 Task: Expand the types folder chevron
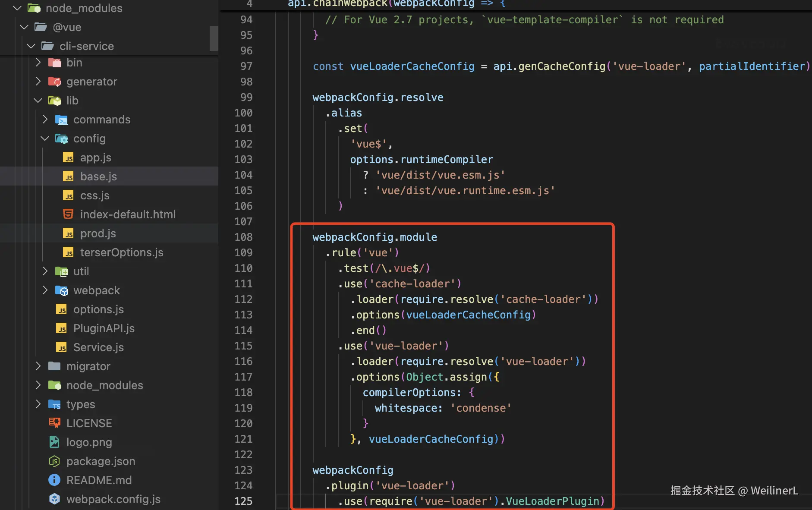tap(38, 404)
